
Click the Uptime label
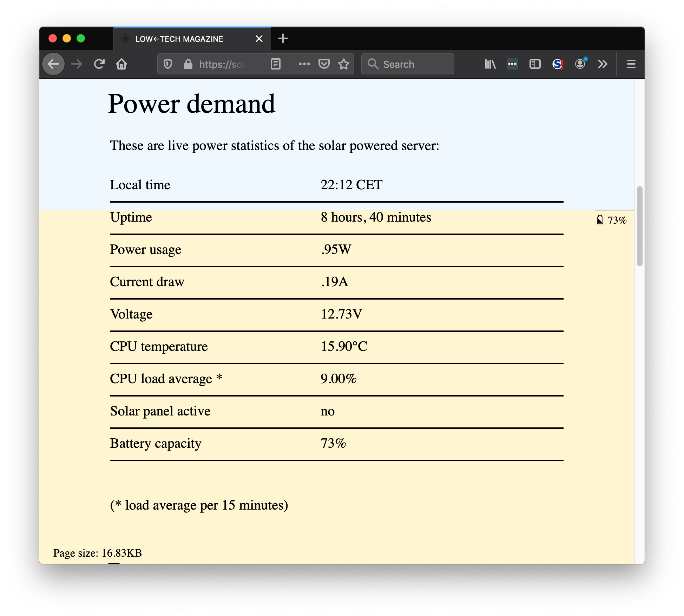pos(131,217)
